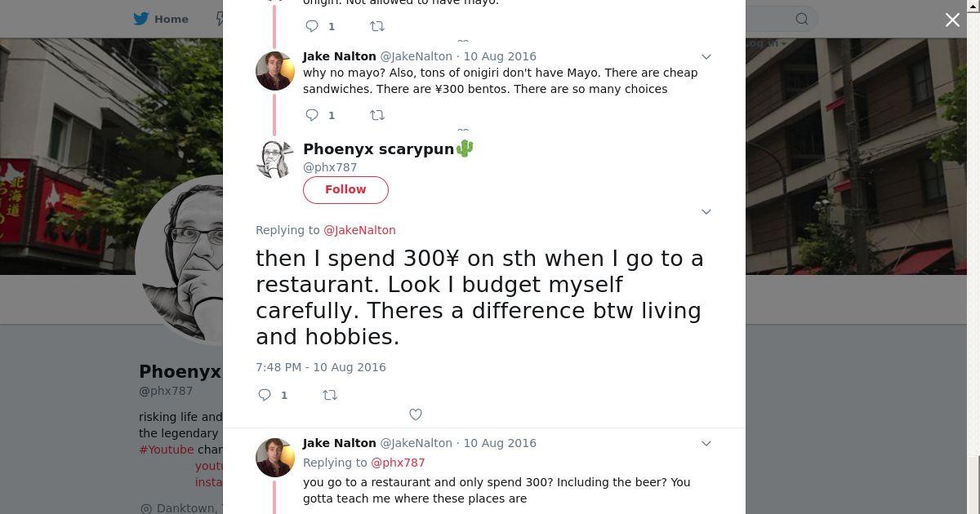
Task: Retweet the main Phoenyx tweet
Action: point(330,395)
